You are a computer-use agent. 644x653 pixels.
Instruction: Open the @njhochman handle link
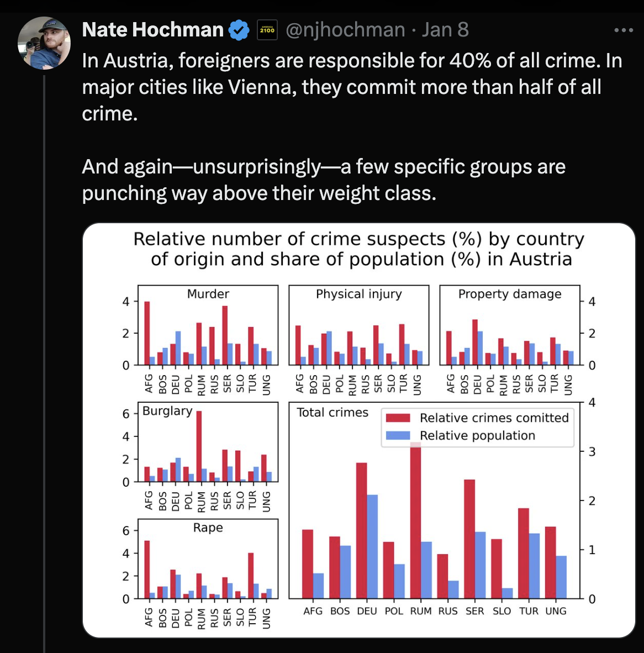pos(345,30)
